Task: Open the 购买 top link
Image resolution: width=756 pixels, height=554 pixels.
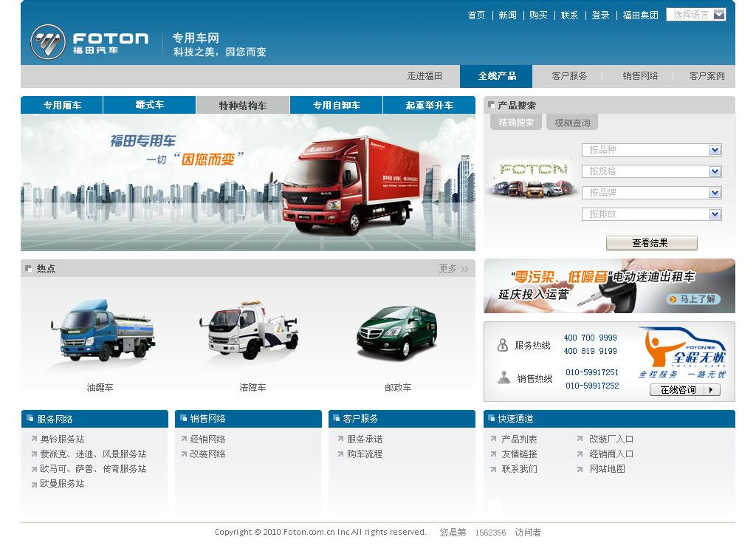Action: click(538, 16)
